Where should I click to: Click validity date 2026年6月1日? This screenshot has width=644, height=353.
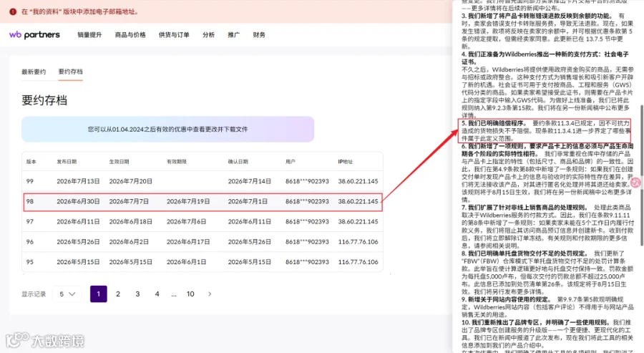pos(187,262)
